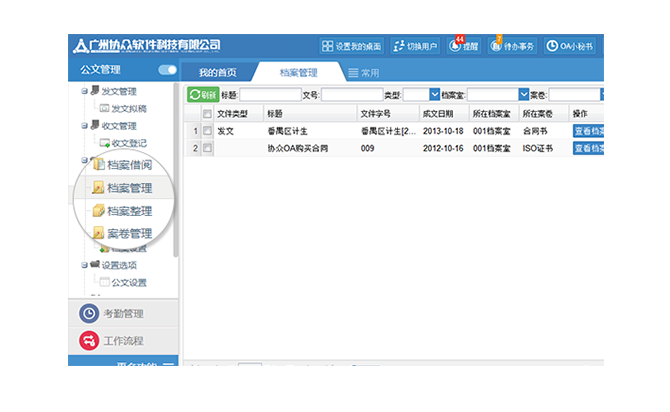Switch to the 我的首页 tab

click(217, 73)
